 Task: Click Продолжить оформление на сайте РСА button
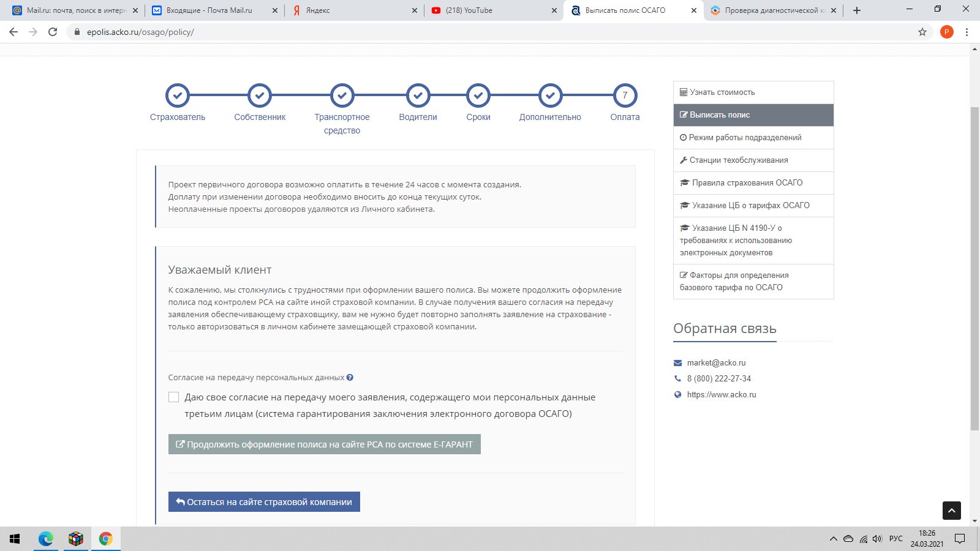[x=325, y=444]
